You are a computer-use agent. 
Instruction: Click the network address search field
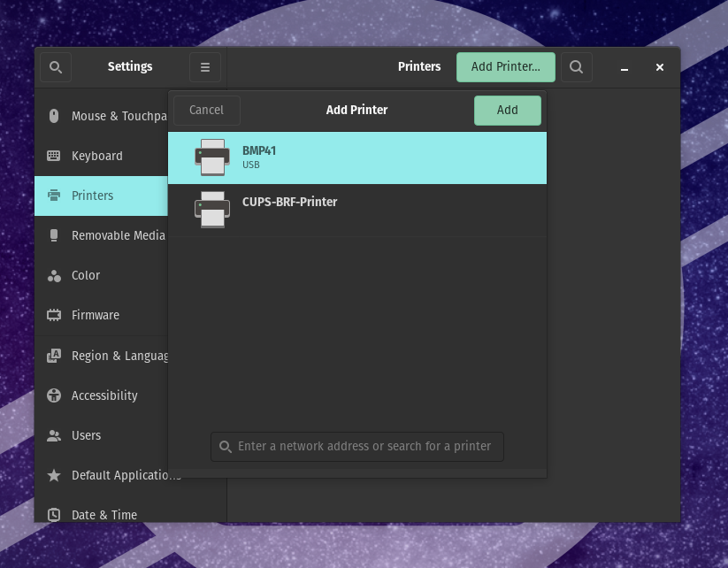[356, 446]
